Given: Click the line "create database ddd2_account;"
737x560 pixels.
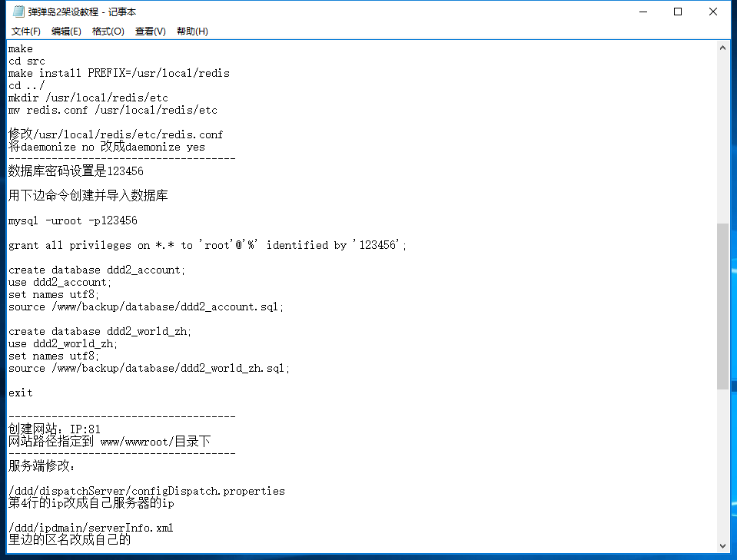Looking at the screenshot, I should [x=97, y=270].
